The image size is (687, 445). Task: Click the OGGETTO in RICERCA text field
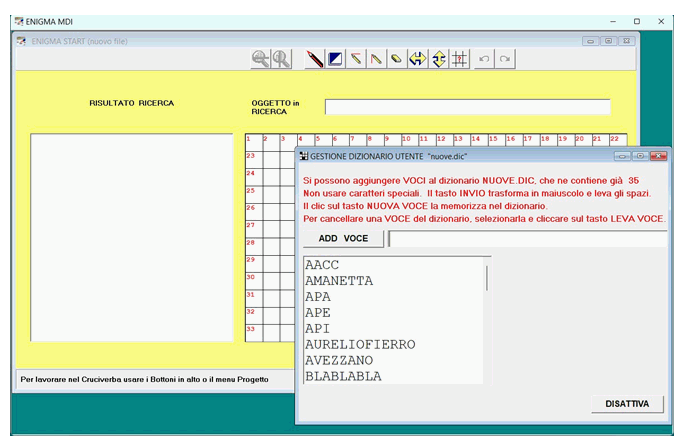click(467, 107)
